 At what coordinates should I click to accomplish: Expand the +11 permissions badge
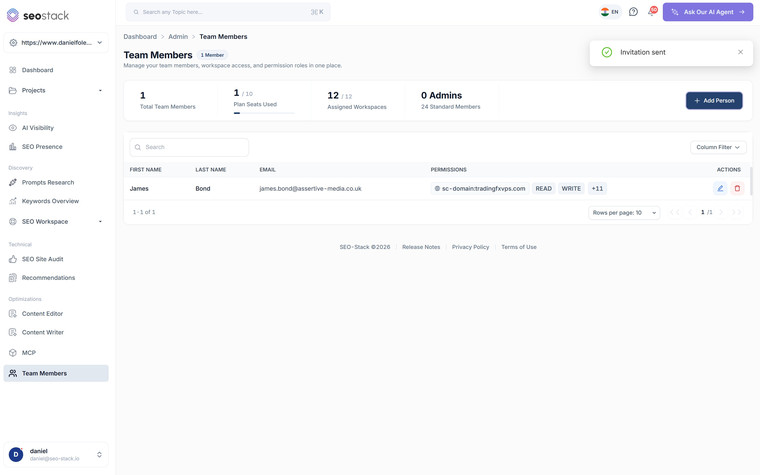597,189
